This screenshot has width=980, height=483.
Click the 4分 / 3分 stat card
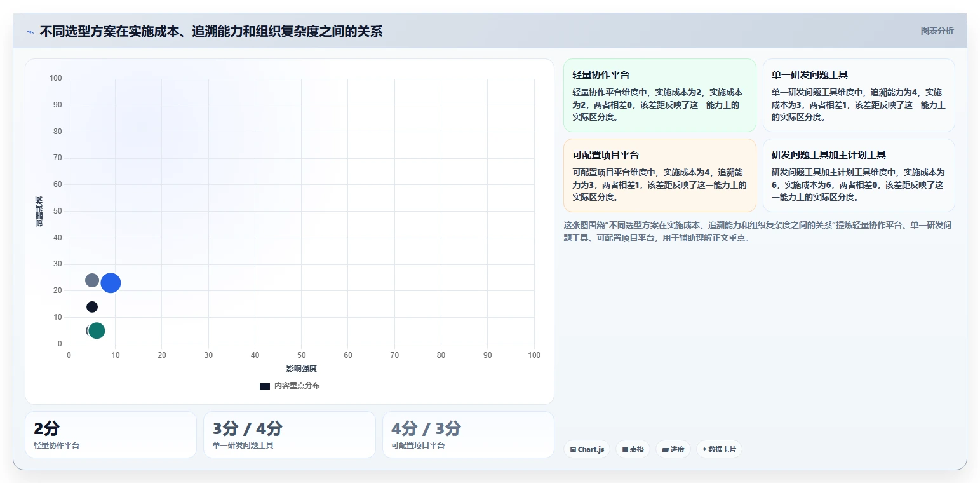point(468,435)
